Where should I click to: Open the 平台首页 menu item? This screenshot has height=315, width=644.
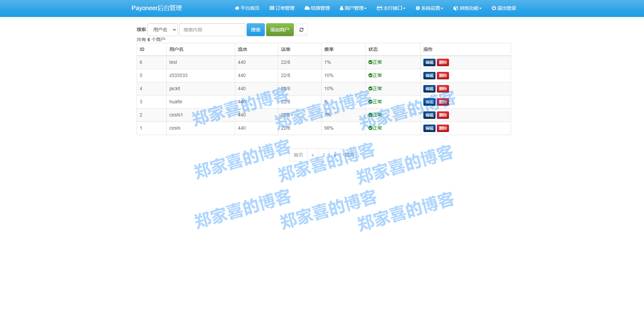tap(247, 8)
